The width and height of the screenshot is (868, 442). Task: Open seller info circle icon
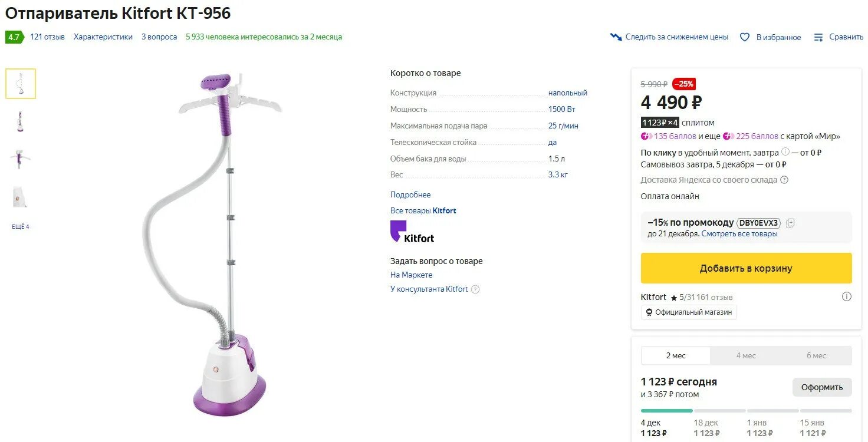pyautogui.click(x=846, y=296)
